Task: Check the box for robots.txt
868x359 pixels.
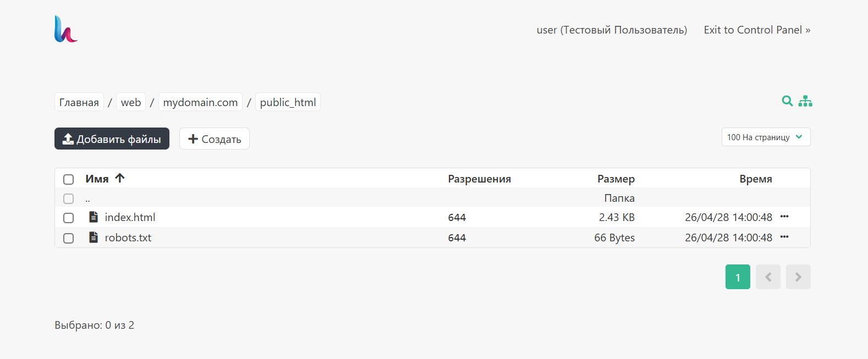Action: (68, 238)
